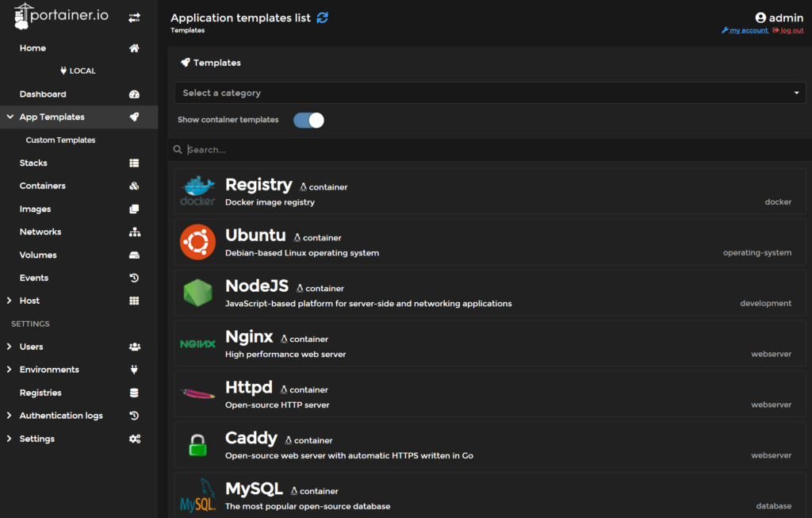Go to Home in the sidebar
Screen dimensions: 812x518
33,48
